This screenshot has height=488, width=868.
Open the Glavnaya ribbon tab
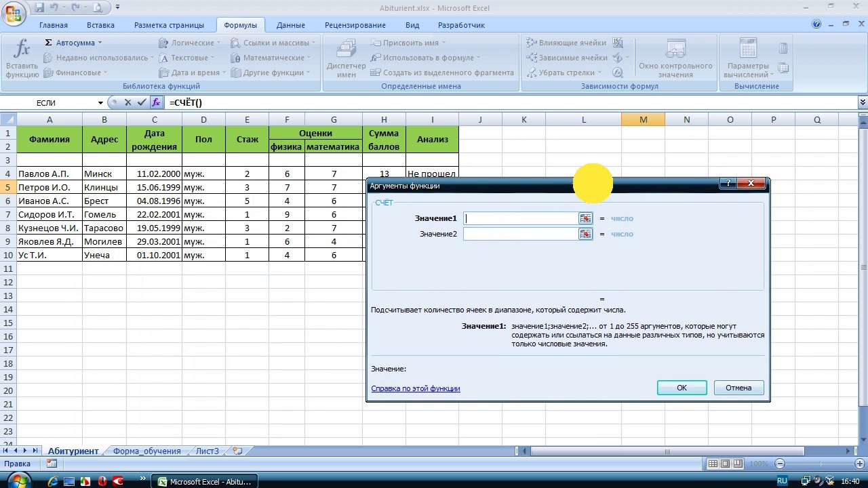point(54,25)
